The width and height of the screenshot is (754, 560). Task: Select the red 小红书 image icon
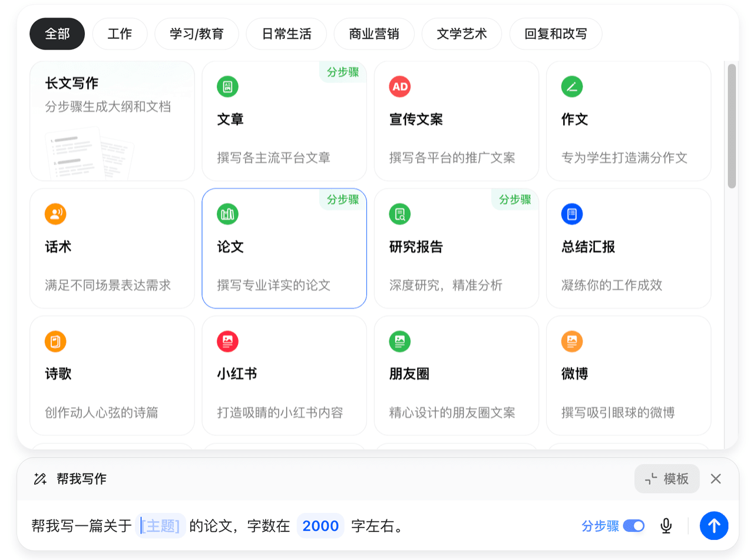(x=227, y=342)
